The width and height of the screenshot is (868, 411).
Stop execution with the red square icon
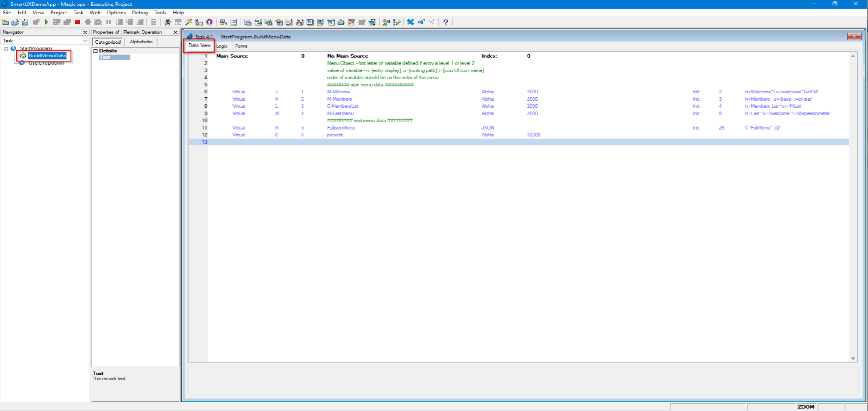coord(76,22)
